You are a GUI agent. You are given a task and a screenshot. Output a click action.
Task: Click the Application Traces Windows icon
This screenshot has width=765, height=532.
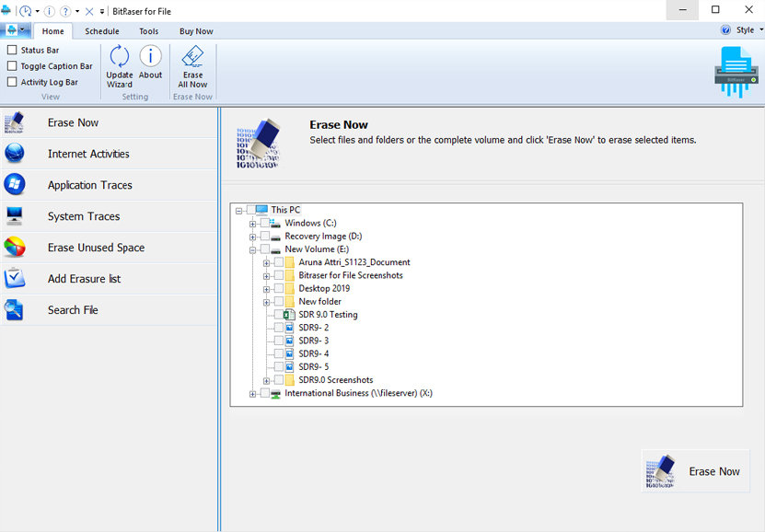click(14, 185)
